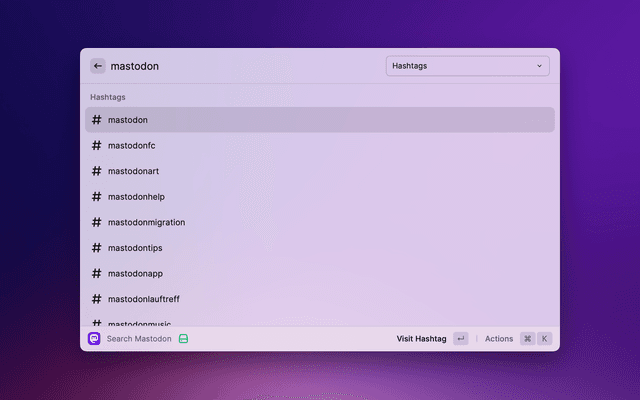Select mastodonmigration from the list
The width and height of the screenshot is (640, 400).
[320, 222]
